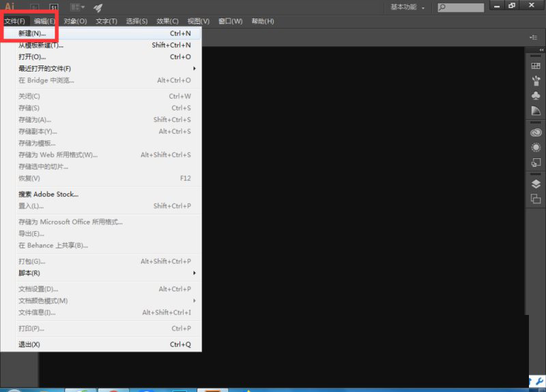Open the Arrange Documents dropdown
Image resolution: width=546 pixels, height=392 pixels.
pos(78,7)
